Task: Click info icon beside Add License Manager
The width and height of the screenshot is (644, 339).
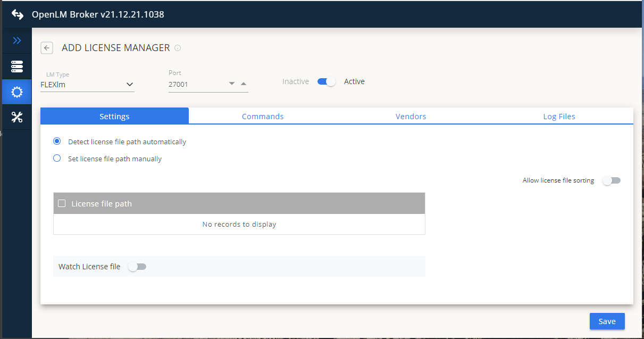Action: coord(178,48)
